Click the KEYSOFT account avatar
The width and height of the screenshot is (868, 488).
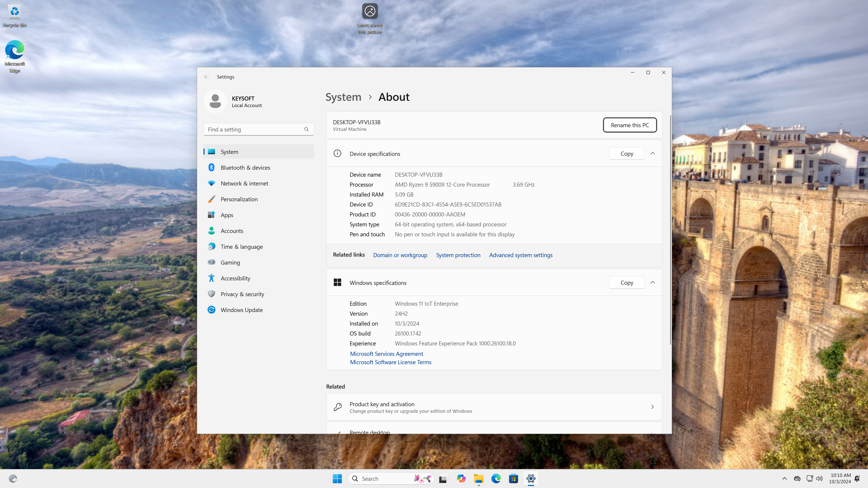click(x=215, y=101)
